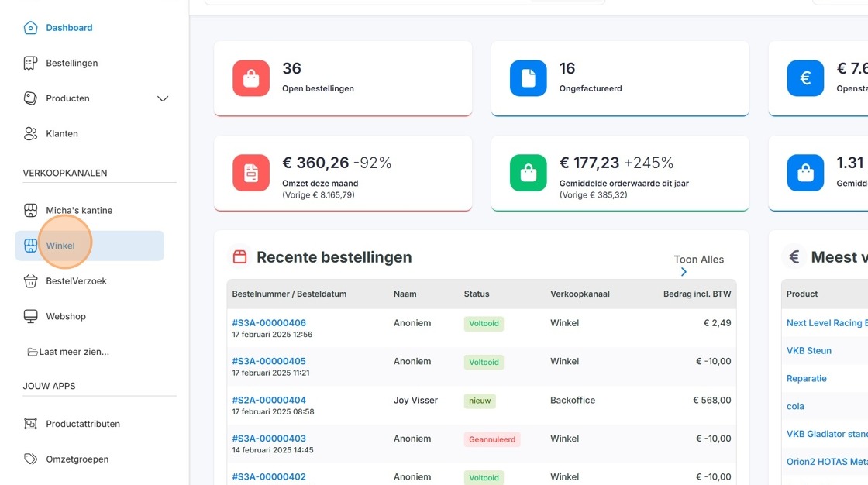Click the Status column header

pyautogui.click(x=477, y=294)
